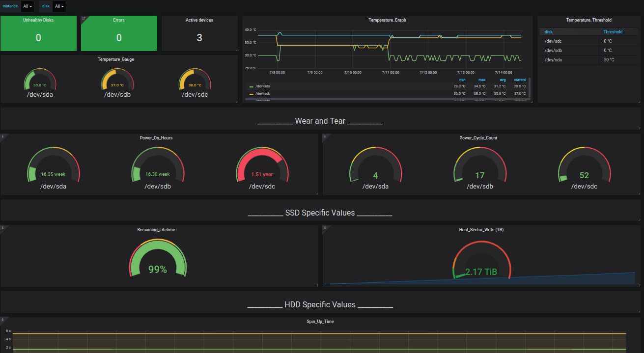Select /dev/sdb row in Temperature_Threshold table
This screenshot has width=644, height=353.
(x=588, y=51)
